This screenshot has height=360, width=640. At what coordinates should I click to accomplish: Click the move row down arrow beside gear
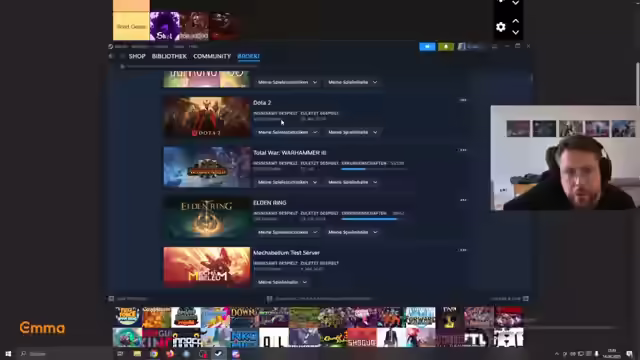coord(516,32)
